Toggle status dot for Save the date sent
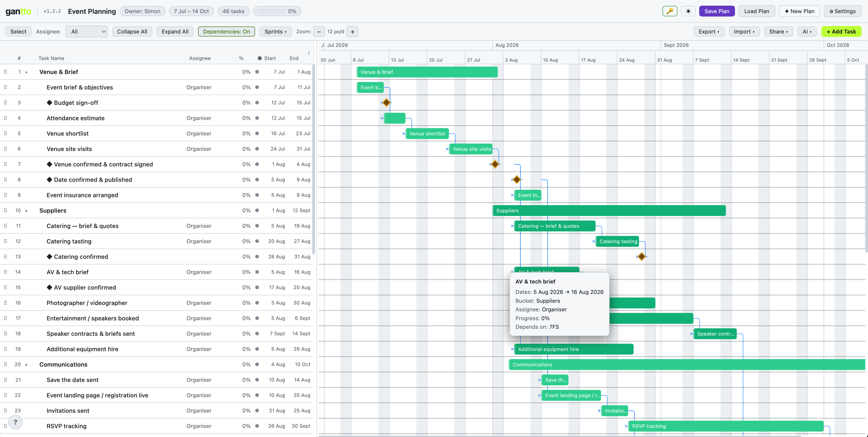The height and width of the screenshot is (437, 868). point(257,380)
